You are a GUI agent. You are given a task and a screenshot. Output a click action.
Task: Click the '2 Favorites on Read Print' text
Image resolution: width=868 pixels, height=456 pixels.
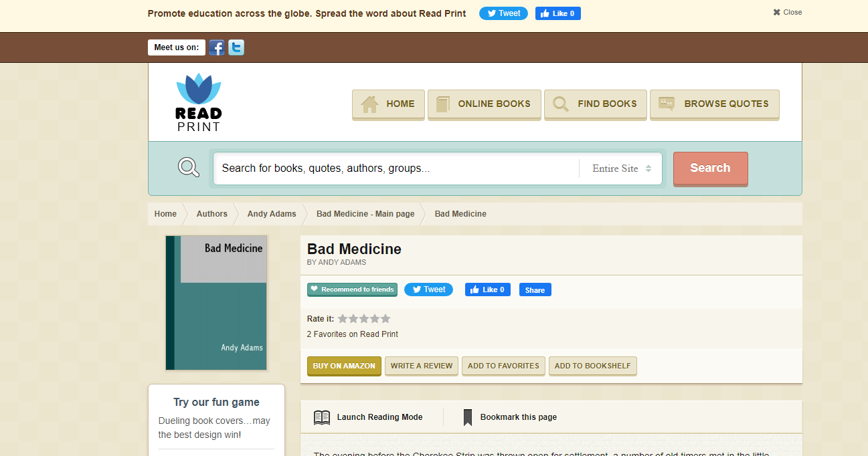click(x=353, y=334)
